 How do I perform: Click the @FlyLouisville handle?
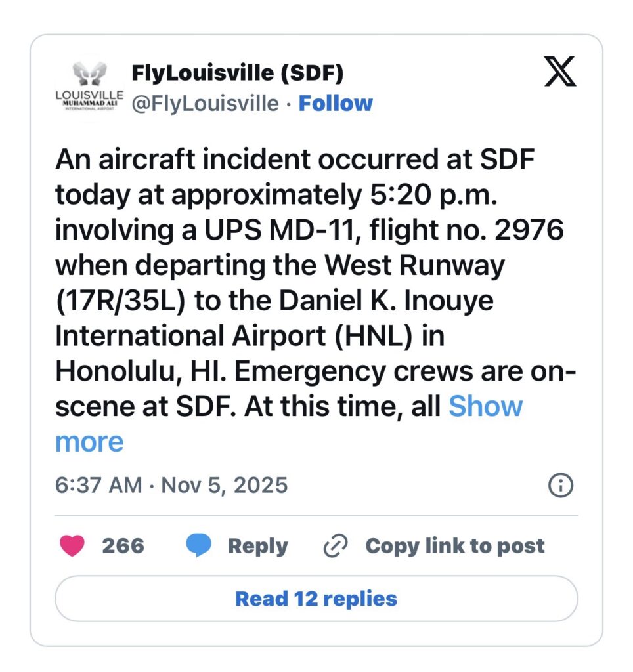[205, 103]
